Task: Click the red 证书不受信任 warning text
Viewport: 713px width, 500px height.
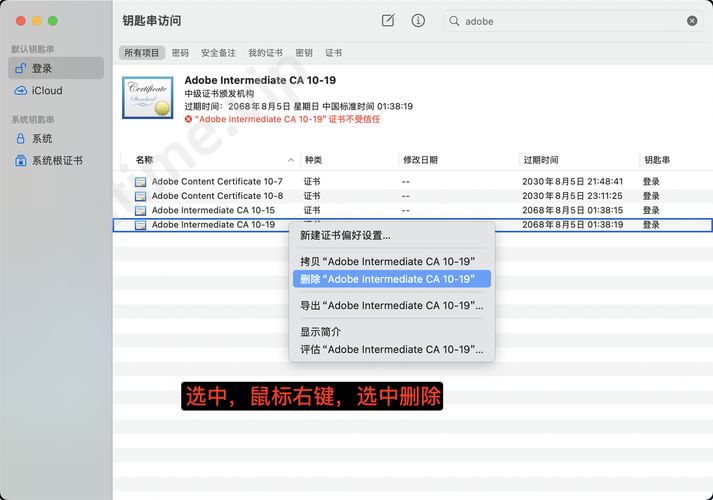Action: pos(287,119)
